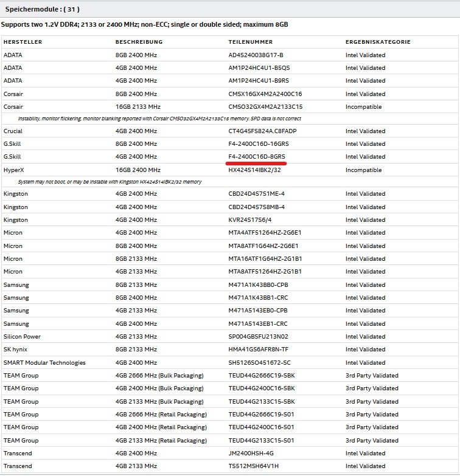Image resolution: width=460 pixels, height=476 pixels.
Task: Select part number HMA41GS6AFR8N-TF
Action: 258,349
